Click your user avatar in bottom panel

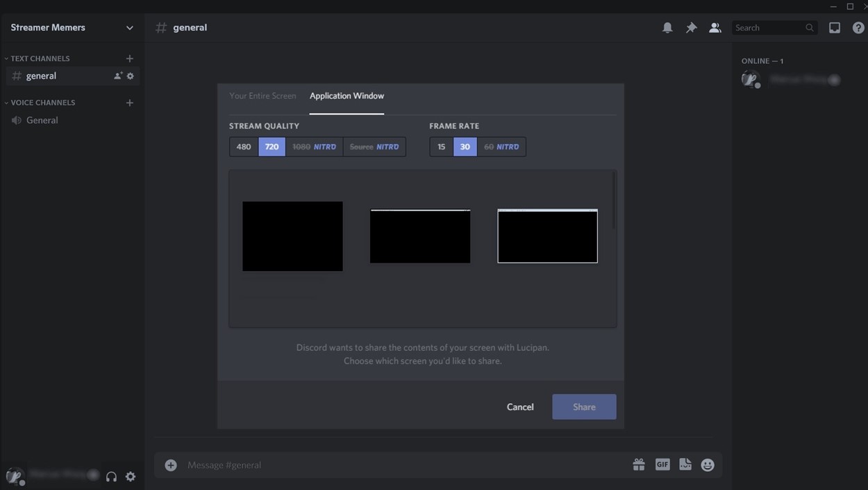coord(14,477)
